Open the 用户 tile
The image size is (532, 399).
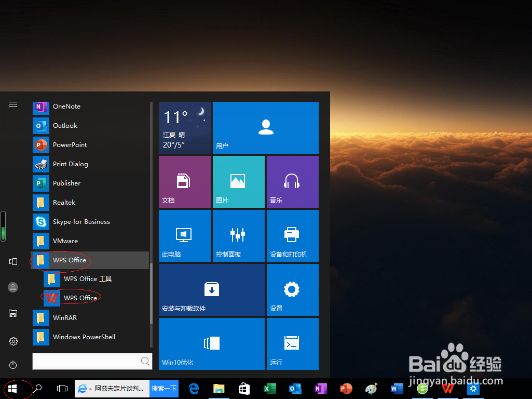coord(266,128)
